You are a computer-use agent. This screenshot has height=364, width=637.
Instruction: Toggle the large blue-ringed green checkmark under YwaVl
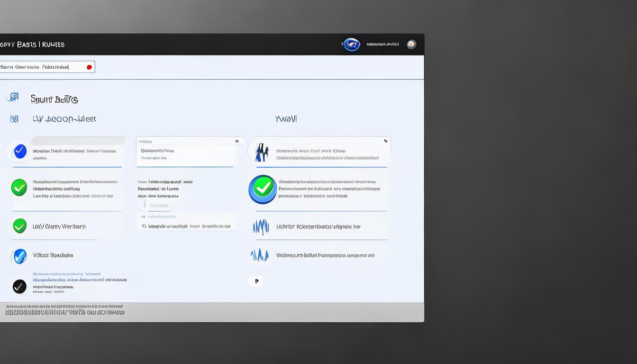(263, 189)
